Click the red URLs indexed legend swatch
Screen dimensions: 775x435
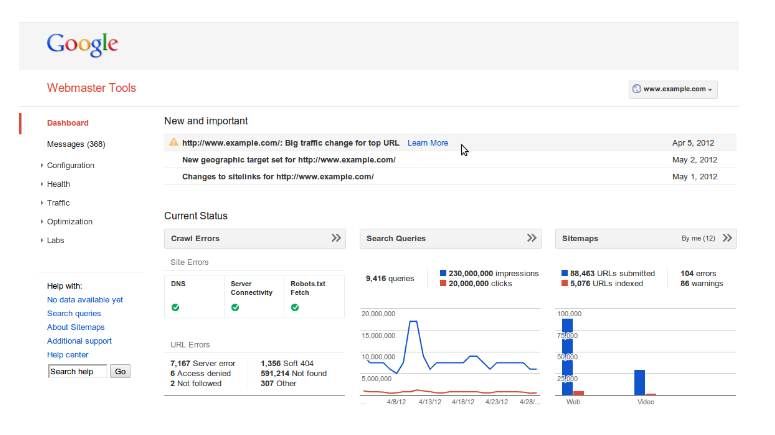[564, 283]
